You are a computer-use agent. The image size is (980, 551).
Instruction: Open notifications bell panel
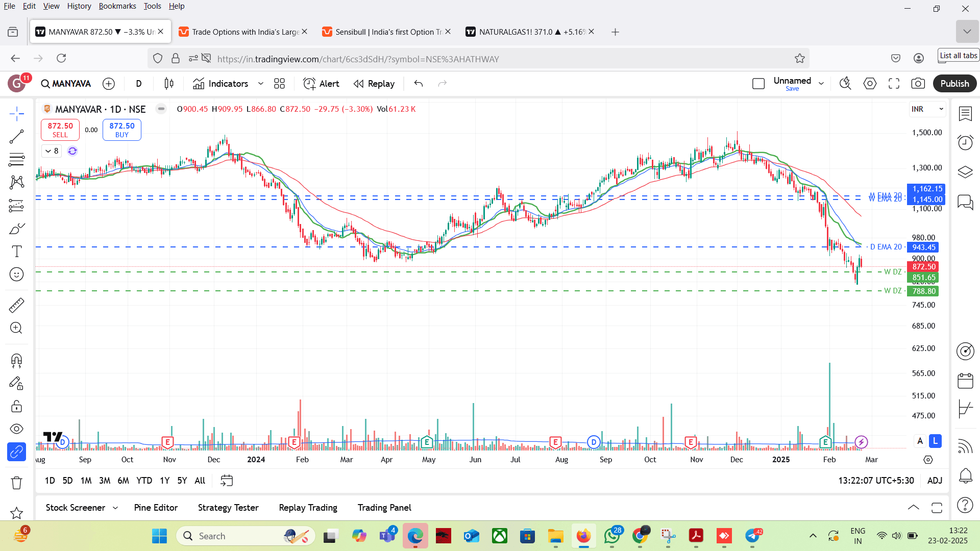point(965,476)
